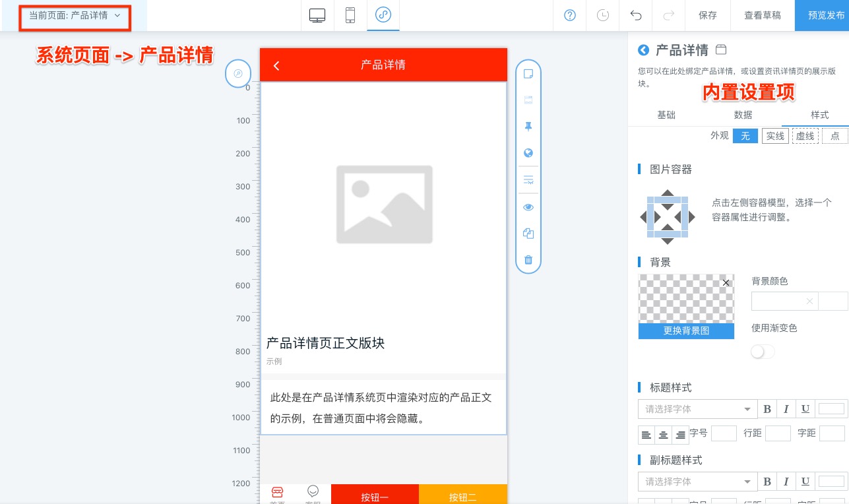Go back using the panel's blue back arrow

644,50
